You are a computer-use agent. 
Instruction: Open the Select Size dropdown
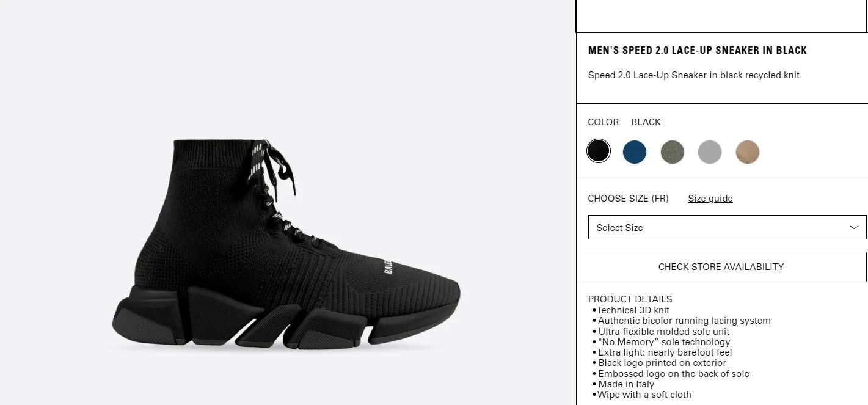[x=727, y=227]
